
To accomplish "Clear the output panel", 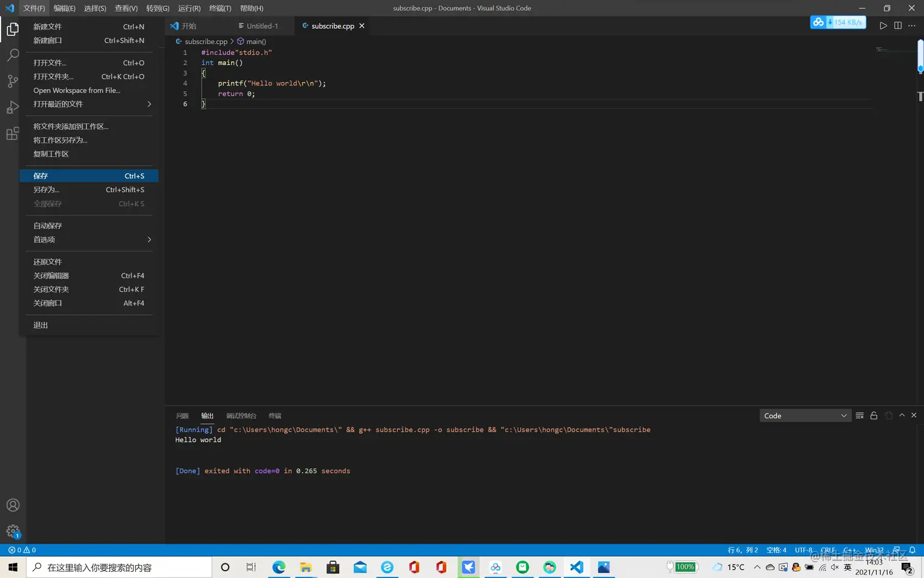I will pyautogui.click(x=859, y=415).
